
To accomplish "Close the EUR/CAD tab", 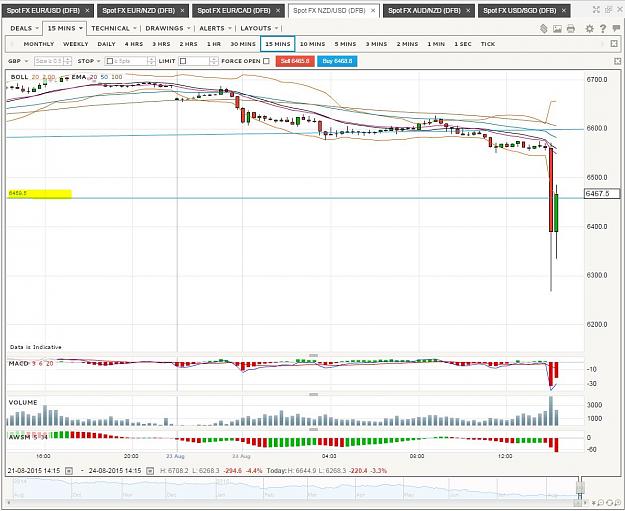I will coord(278,11).
